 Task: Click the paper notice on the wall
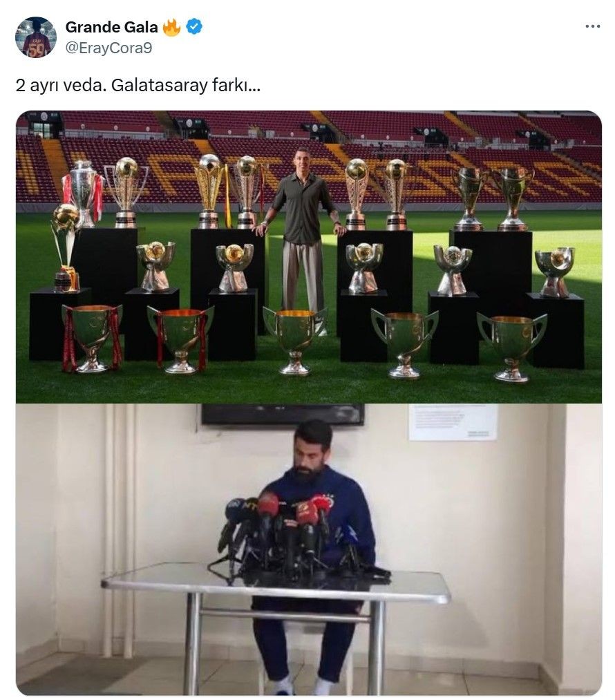click(453, 422)
